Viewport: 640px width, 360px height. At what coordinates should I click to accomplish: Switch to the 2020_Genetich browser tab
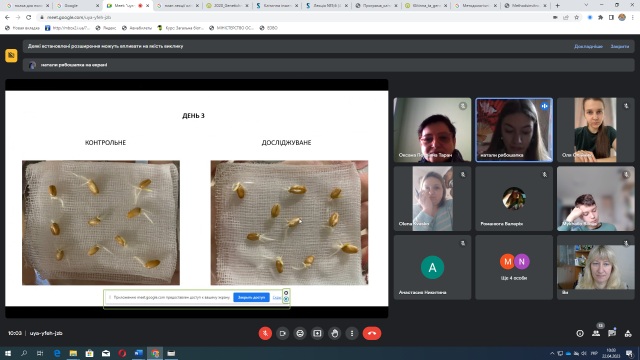tap(227, 6)
